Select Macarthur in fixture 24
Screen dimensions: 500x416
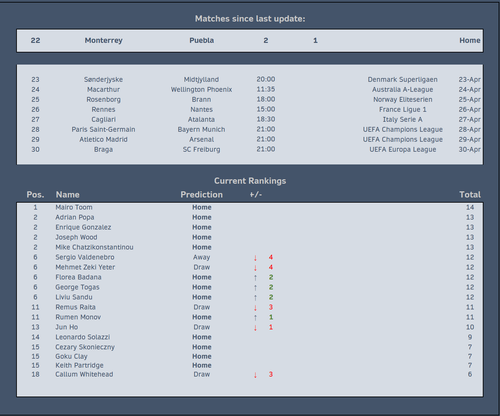[x=103, y=89]
